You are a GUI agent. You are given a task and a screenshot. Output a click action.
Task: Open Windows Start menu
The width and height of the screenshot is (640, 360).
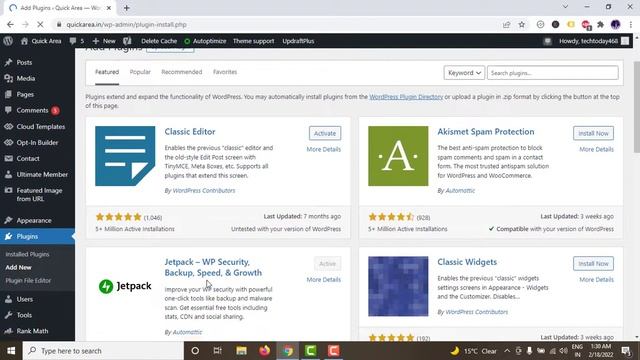[11, 351]
